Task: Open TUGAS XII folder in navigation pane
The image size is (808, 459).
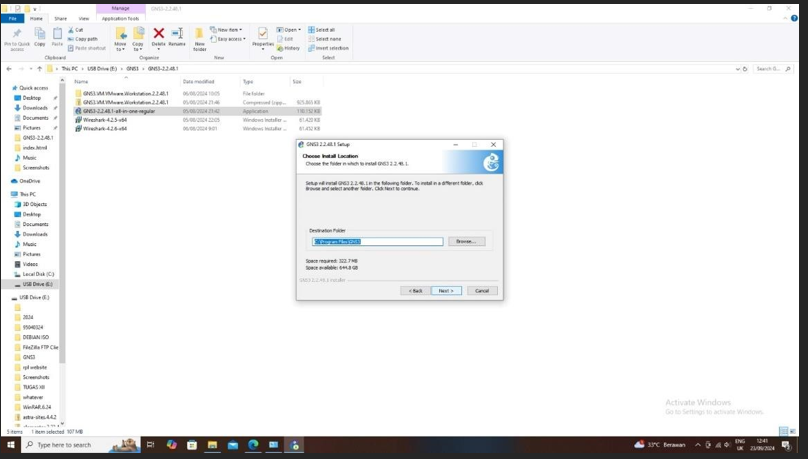Action: point(33,387)
